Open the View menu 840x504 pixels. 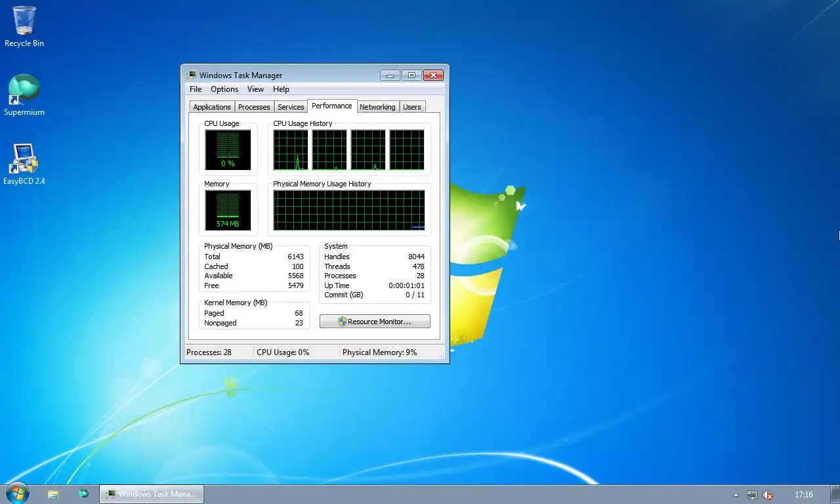pyautogui.click(x=255, y=89)
